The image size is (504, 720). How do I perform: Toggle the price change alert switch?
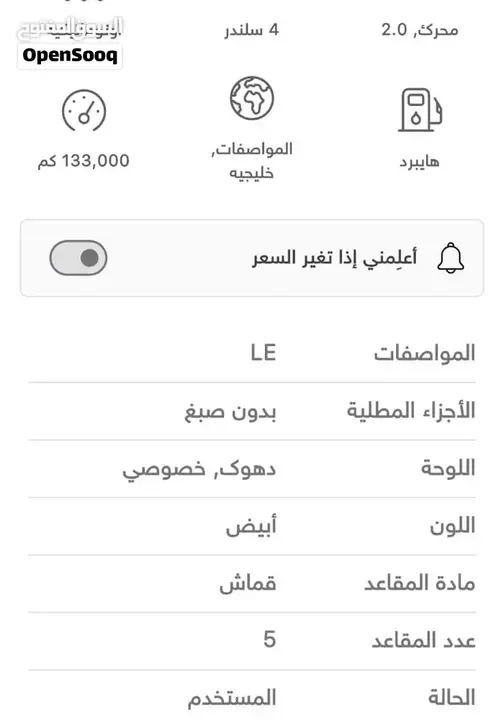tap(78, 258)
